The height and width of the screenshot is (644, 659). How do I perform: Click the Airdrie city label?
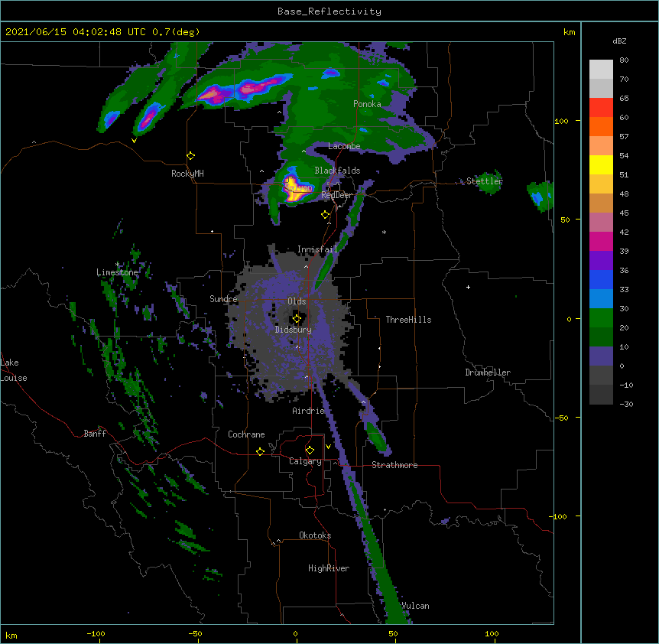tap(309, 411)
